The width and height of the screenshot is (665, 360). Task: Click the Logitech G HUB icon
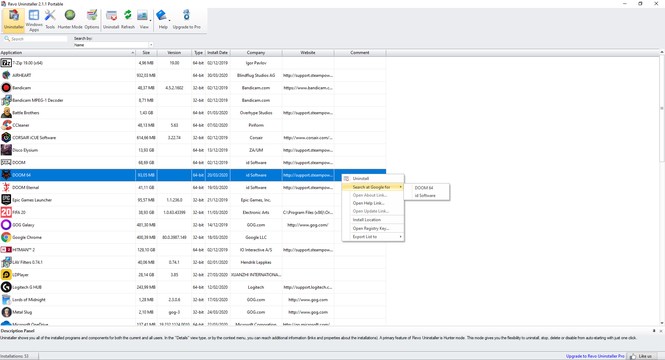[x=6, y=287]
